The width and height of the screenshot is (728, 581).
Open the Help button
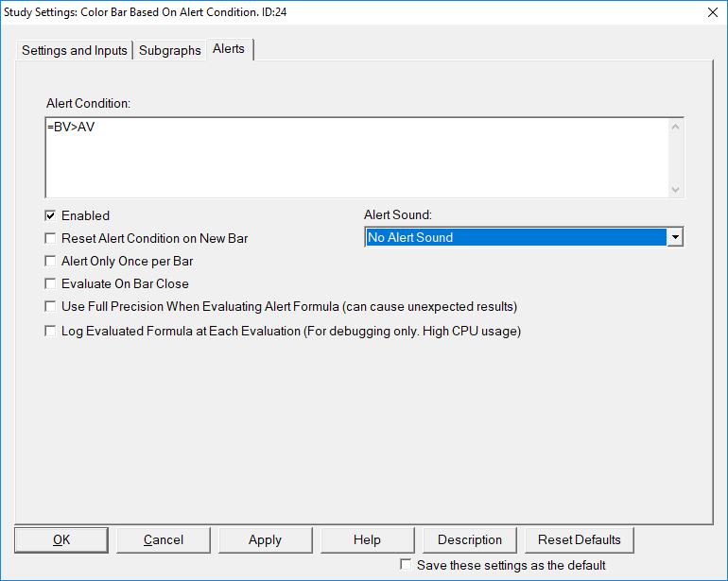367,539
